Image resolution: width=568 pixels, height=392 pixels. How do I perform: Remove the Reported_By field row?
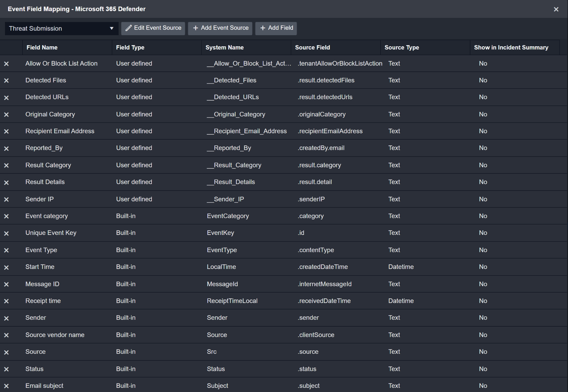(6, 148)
